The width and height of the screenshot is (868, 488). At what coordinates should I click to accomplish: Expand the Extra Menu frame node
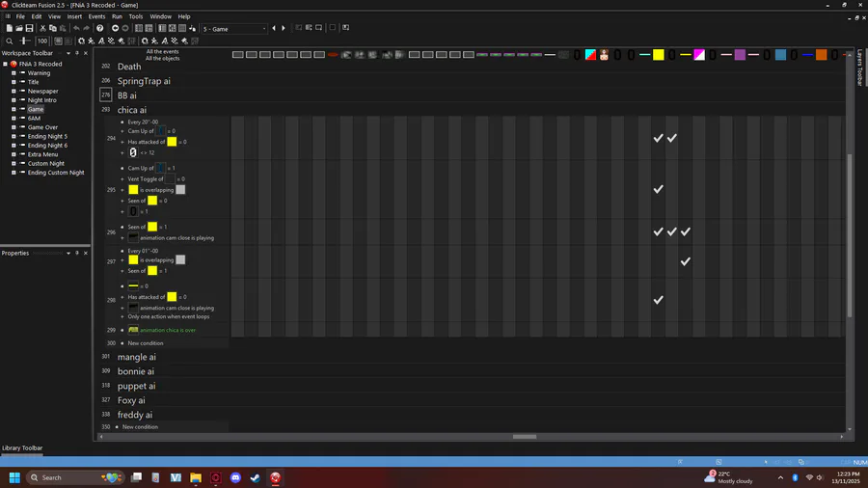tap(14, 154)
